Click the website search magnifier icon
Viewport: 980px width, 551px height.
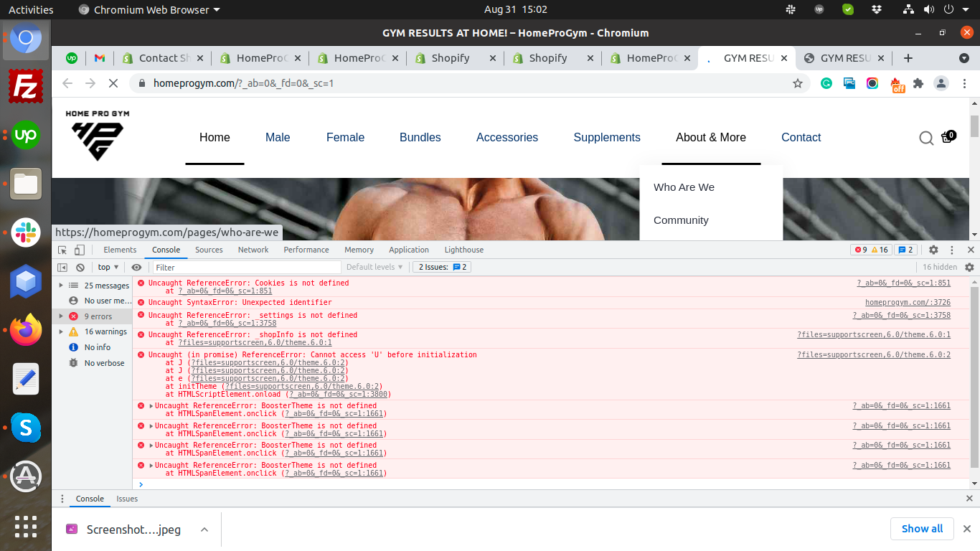(x=926, y=138)
